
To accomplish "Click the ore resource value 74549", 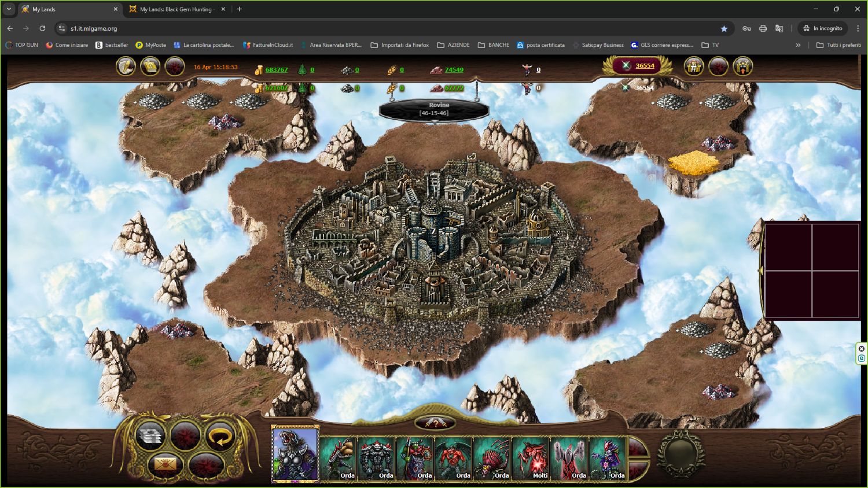I will [454, 70].
